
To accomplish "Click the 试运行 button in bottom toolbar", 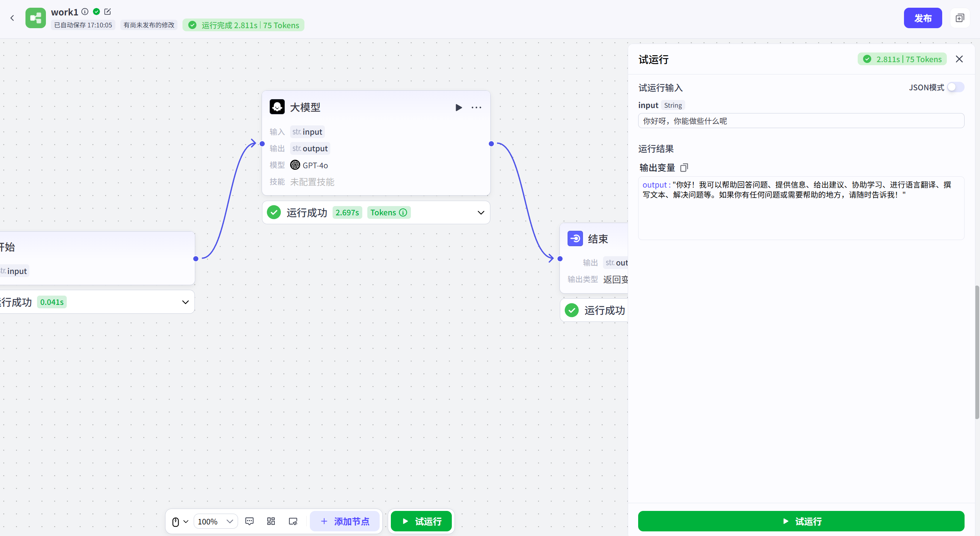I will tap(421, 521).
